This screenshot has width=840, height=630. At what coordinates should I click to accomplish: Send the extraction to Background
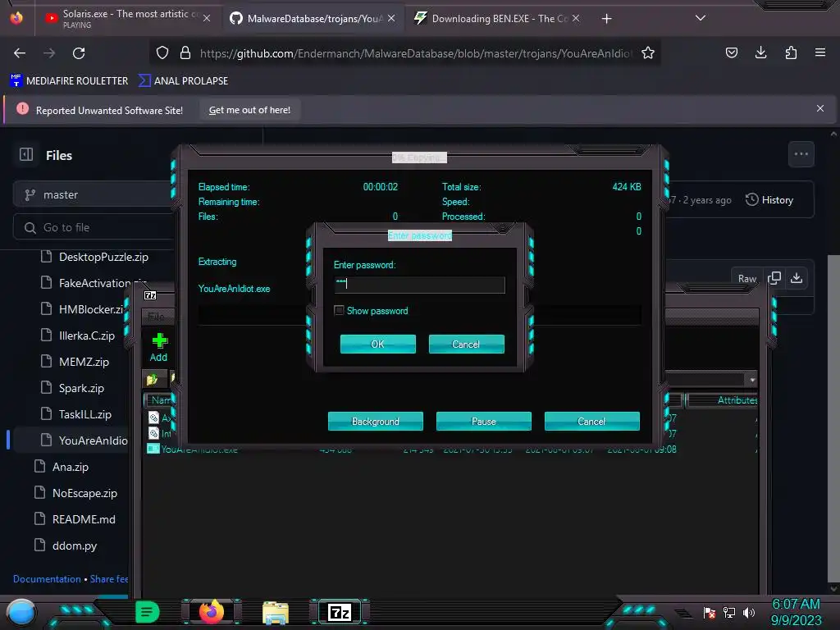click(x=376, y=421)
